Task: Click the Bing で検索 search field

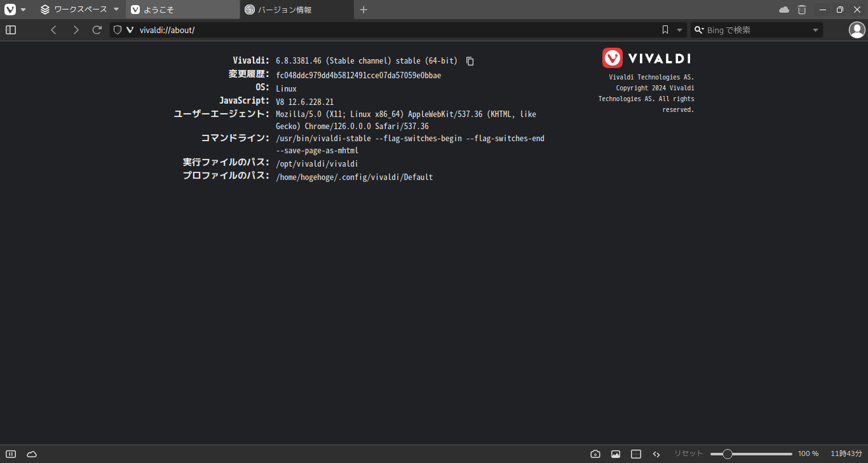Action: [x=757, y=30]
